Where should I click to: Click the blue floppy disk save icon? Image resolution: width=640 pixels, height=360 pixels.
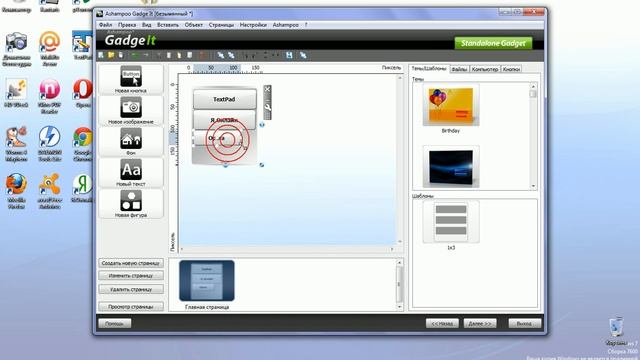[289, 55]
